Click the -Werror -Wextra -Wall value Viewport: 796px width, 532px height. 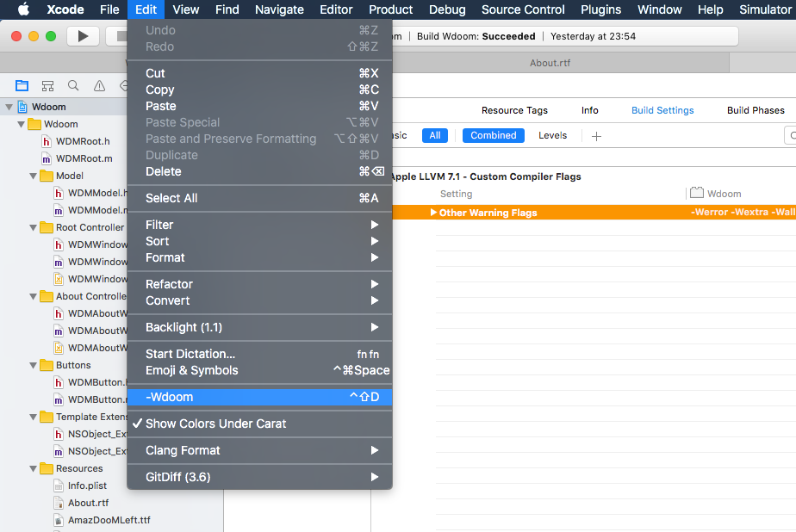coord(743,212)
